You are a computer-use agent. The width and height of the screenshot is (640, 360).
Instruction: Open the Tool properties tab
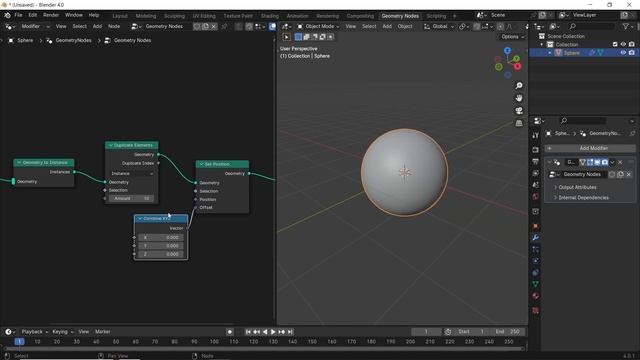pyautogui.click(x=536, y=136)
